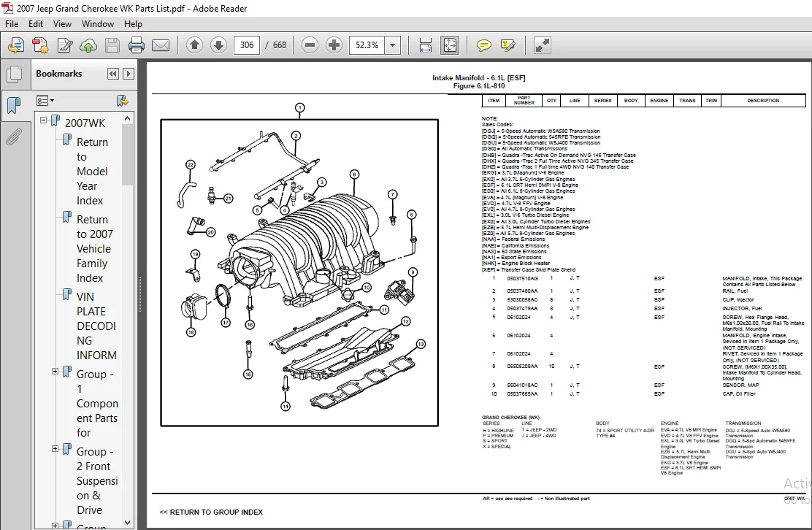Click the new bookmark icon
The height and width of the screenshot is (530, 812).
(x=122, y=101)
